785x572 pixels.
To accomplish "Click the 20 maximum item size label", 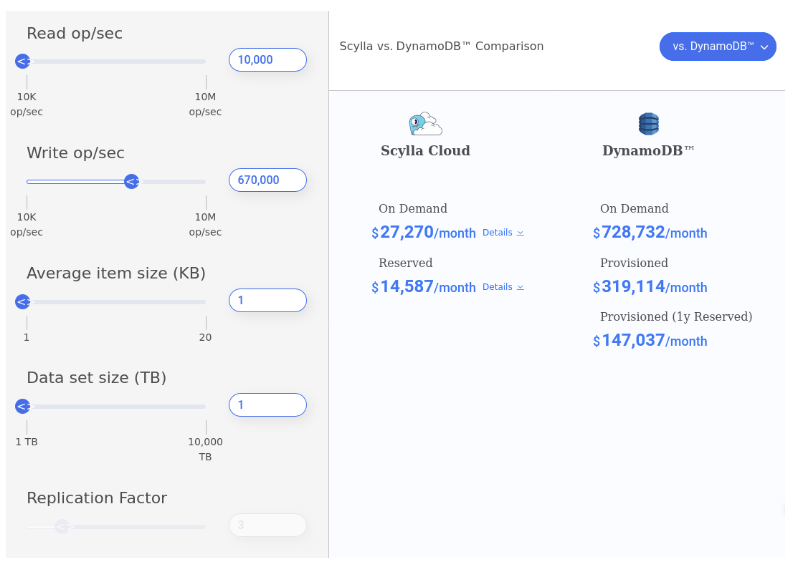I will [x=205, y=337].
